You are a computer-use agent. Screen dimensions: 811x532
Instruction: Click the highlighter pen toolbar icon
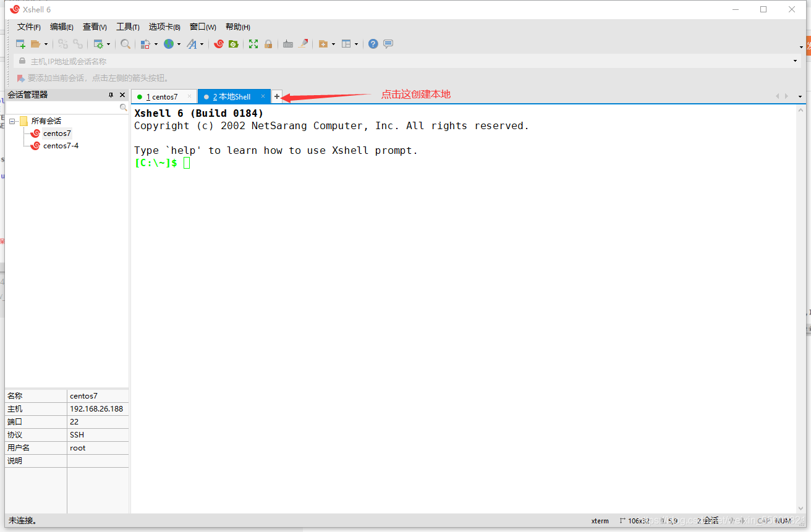[303, 44]
